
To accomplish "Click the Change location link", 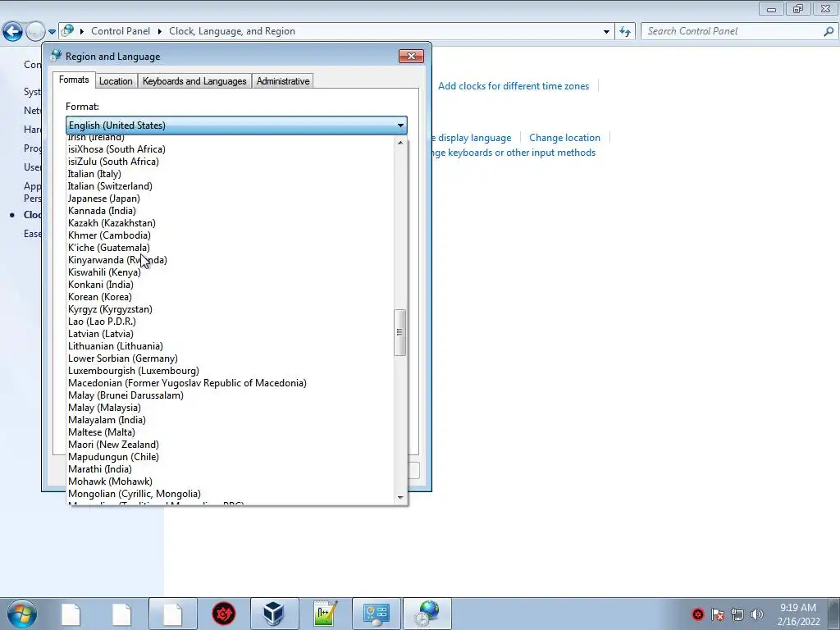I will click(564, 138).
